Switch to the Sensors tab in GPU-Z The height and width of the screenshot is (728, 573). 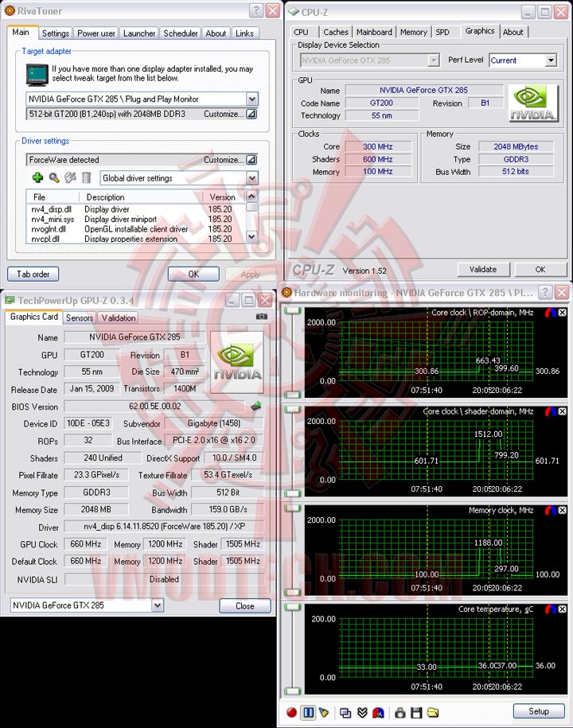tap(80, 318)
